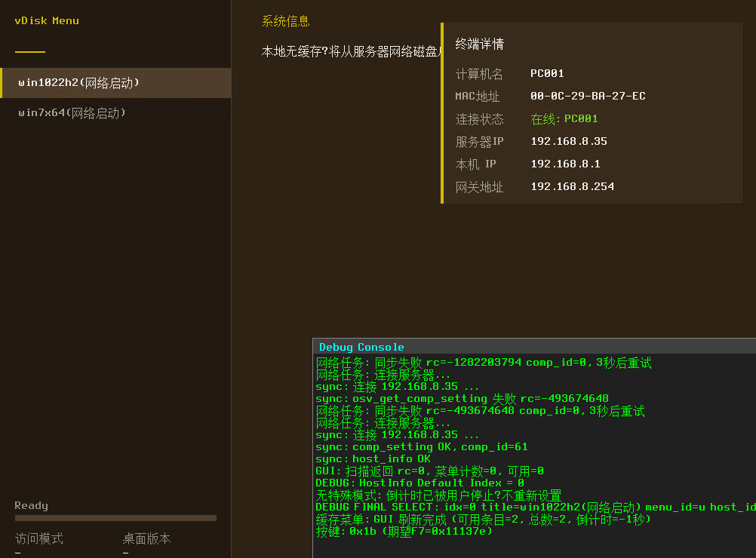The width and height of the screenshot is (756, 558).
Task: Select the win1022h2(网络启动) menu entry
Action: point(79,83)
